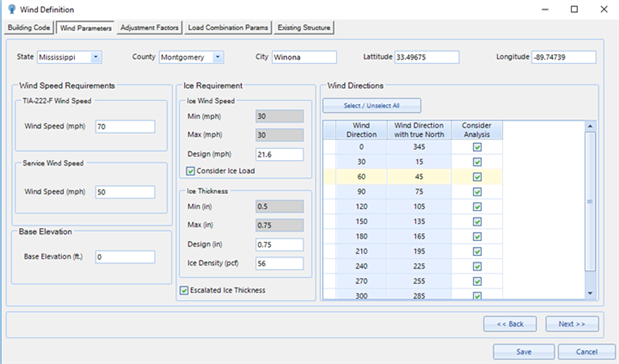This screenshot has width=619, height=364.
Task: Click the City field containing Winona
Action: [304, 57]
